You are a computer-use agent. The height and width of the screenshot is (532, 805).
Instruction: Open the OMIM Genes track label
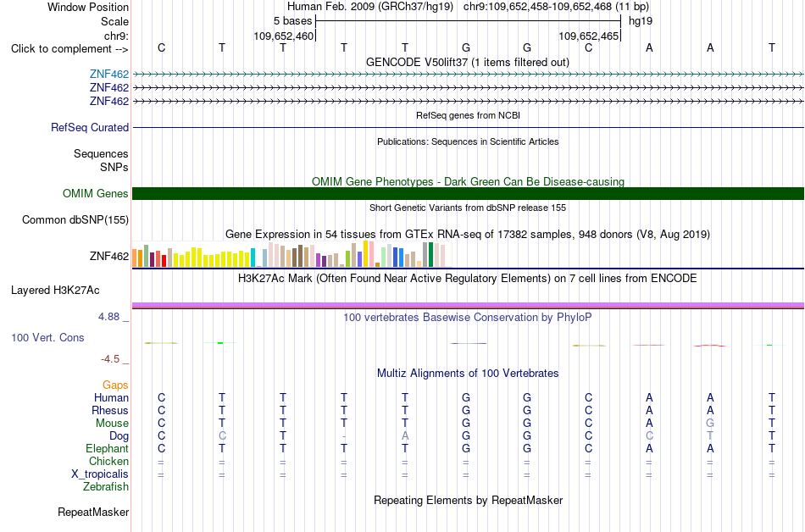point(95,193)
